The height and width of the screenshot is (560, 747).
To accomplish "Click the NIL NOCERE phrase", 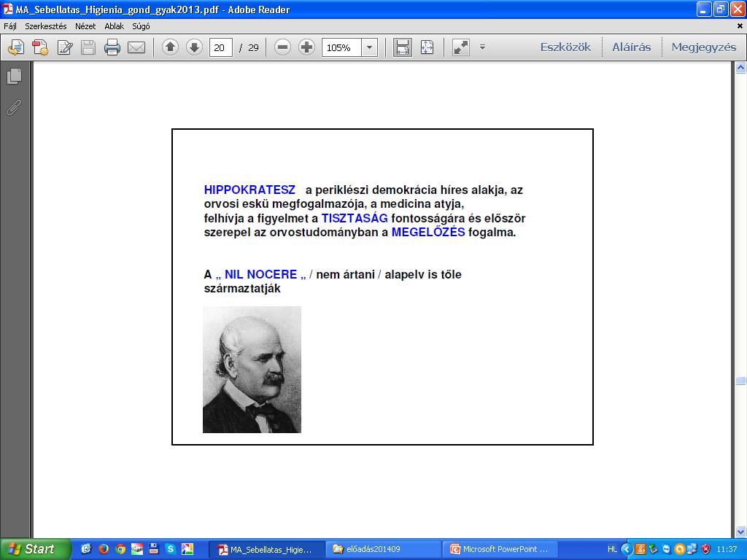I will [x=260, y=274].
